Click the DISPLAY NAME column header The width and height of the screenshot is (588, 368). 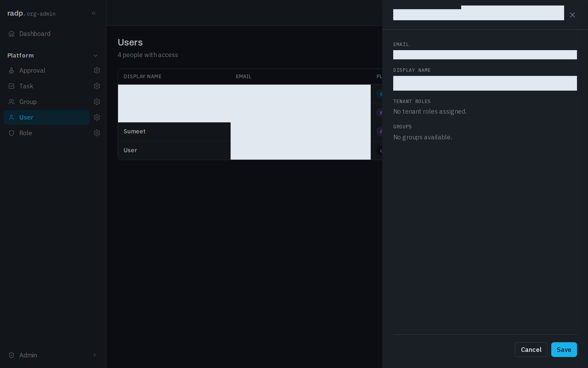click(x=142, y=76)
